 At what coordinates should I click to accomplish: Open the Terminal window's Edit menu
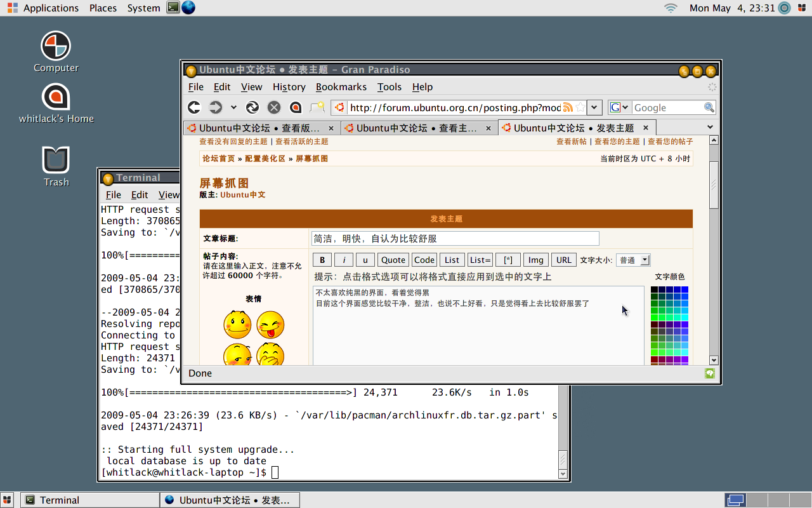(140, 195)
